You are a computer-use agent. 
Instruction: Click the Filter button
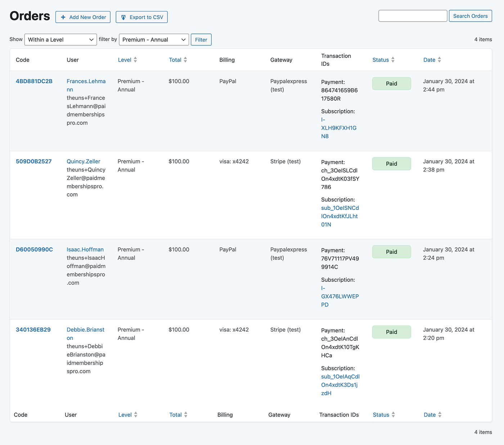(x=201, y=40)
